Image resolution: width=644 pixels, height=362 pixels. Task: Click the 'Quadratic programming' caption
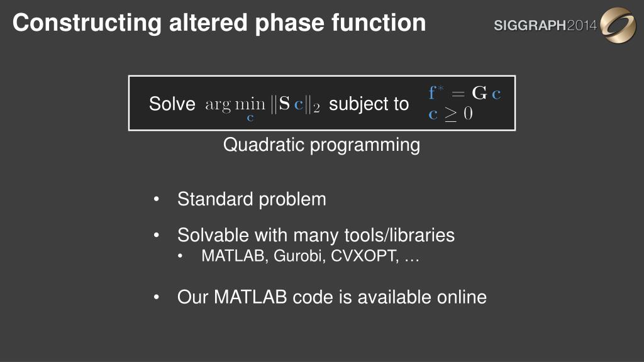(321, 145)
